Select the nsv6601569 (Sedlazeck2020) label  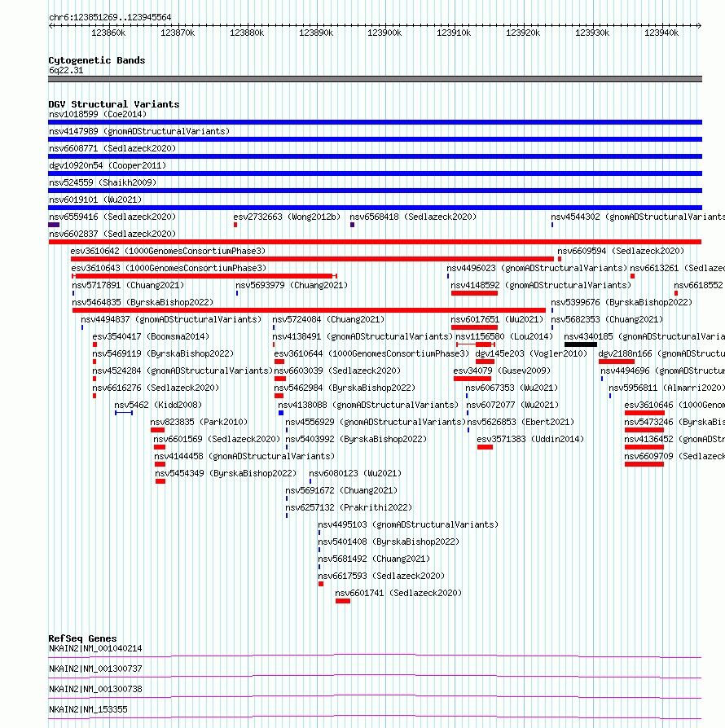click(217, 440)
